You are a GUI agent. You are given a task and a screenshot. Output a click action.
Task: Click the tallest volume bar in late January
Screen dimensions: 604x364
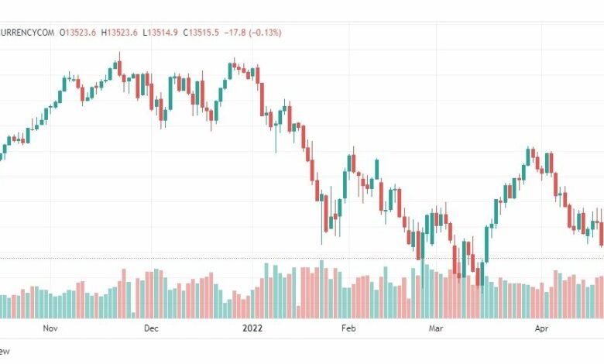click(x=321, y=290)
